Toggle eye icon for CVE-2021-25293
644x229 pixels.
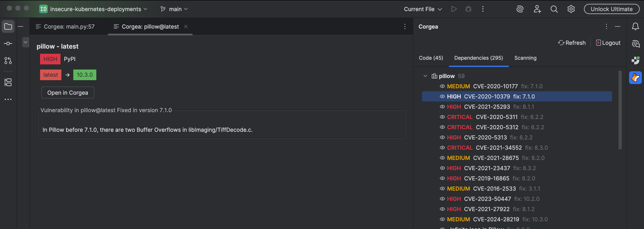442,107
